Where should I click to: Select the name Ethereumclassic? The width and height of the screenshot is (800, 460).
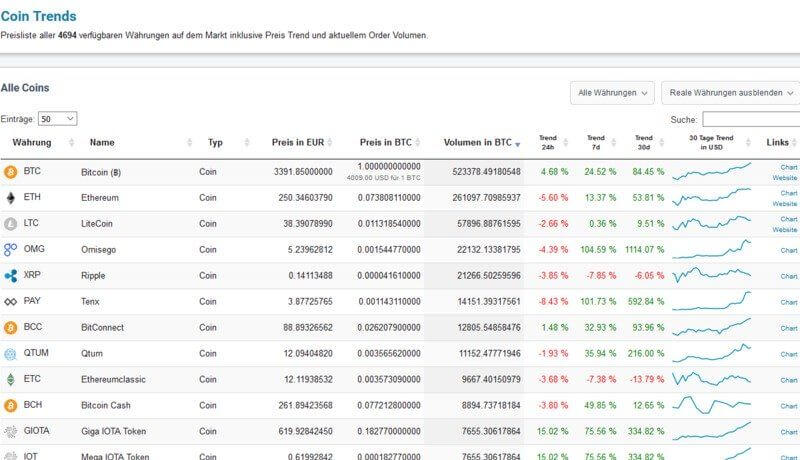coord(113,380)
